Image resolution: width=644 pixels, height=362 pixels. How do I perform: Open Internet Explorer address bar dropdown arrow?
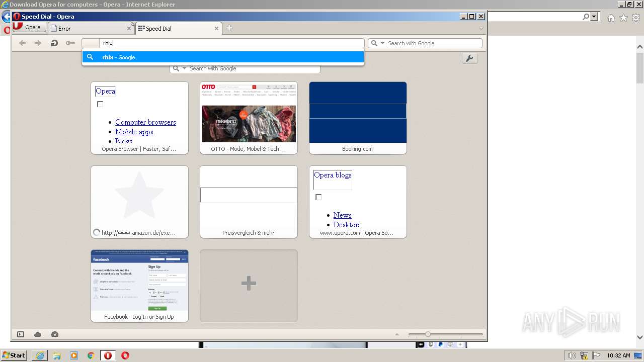(594, 17)
